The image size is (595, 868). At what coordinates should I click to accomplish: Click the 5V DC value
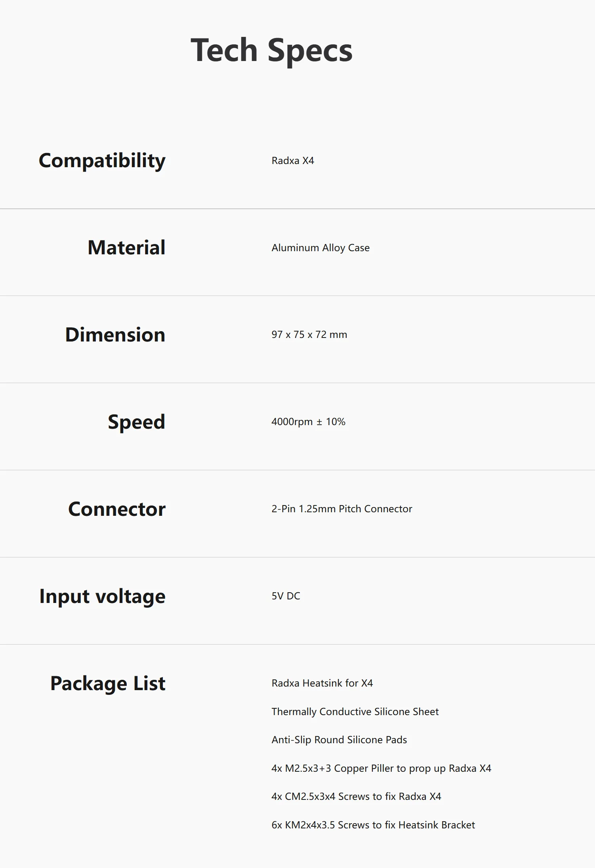(286, 596)
